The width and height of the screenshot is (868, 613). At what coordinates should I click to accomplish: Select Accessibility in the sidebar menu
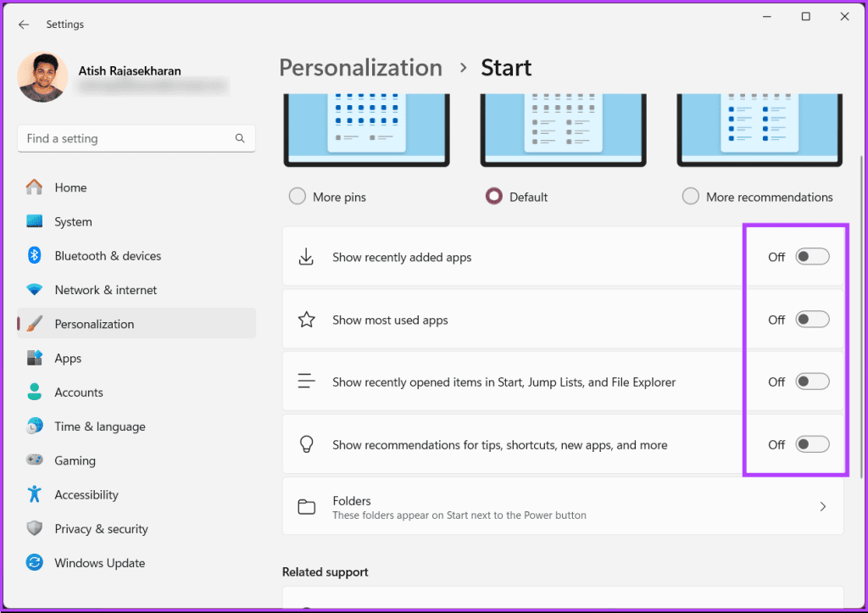point(35,494)
